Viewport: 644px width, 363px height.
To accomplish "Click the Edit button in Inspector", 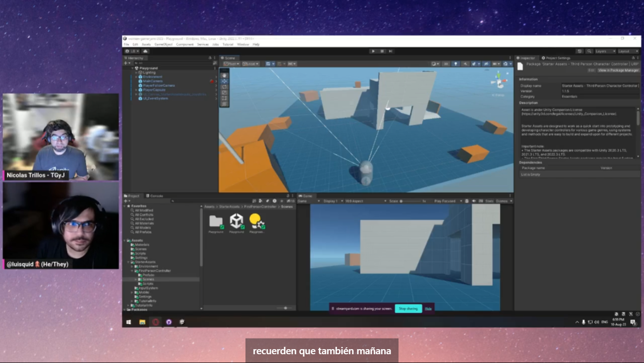I will click(591, 70).
